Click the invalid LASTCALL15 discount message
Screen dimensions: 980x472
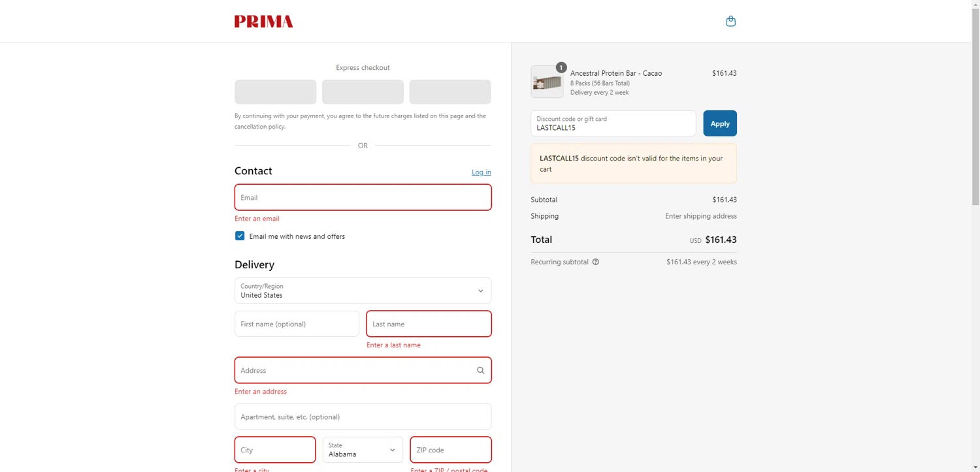coord(634,163)
